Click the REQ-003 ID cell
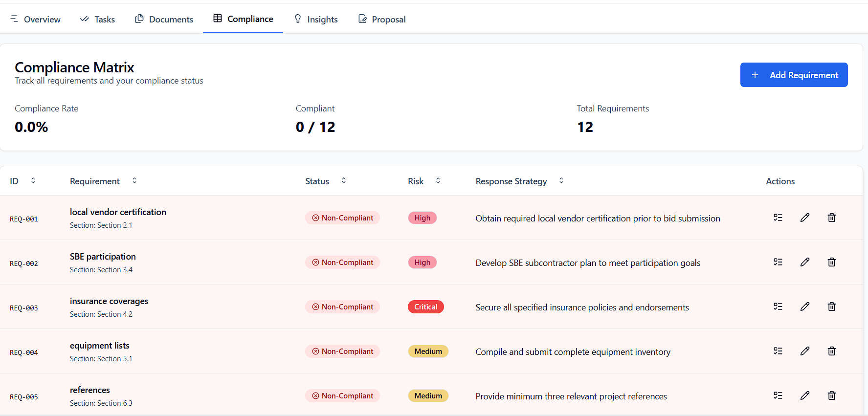The height and width of the screenshot is (416, 868). (x=24, y=308)
